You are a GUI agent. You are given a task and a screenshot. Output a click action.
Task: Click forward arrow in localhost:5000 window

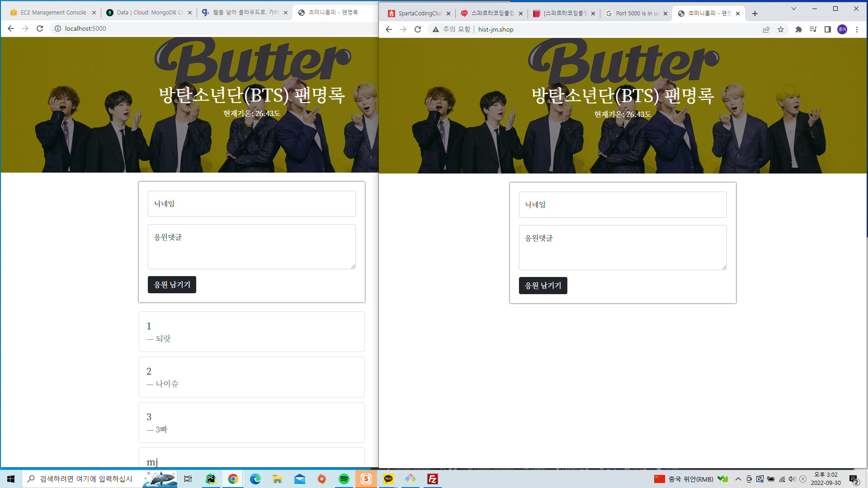coord(25,28)
